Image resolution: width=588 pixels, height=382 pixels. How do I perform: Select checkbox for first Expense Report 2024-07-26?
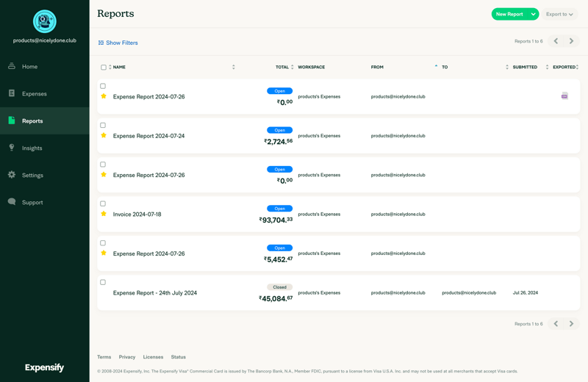pyautogui.click(x=103, y=86)
